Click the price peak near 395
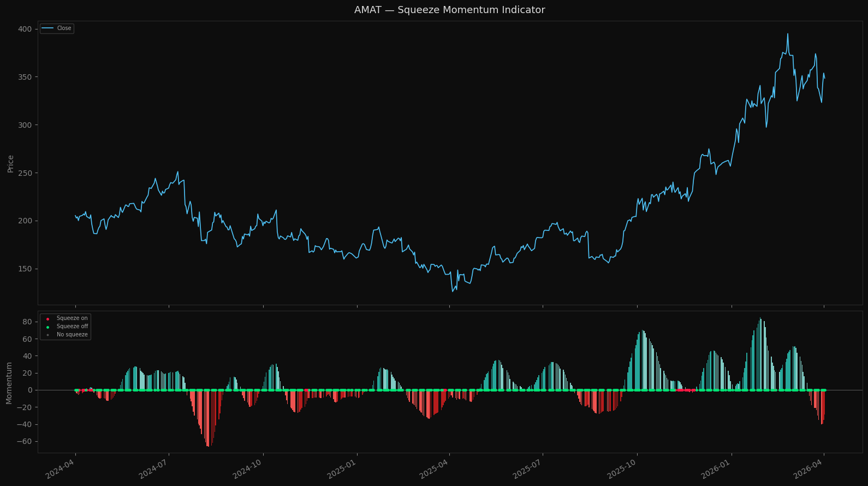This screenshot has width=868, height=486. click(x=787, y=34)
